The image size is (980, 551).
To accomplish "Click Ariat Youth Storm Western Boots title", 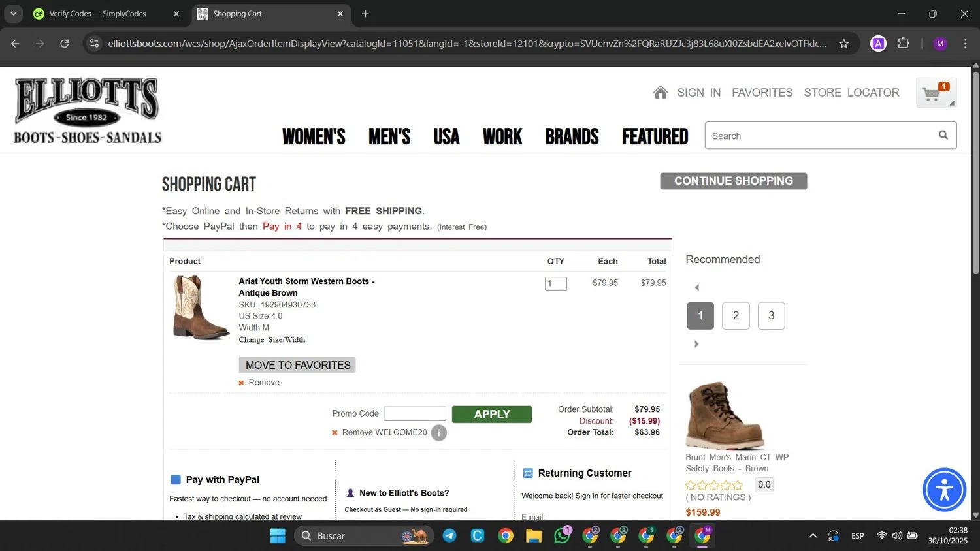I will pyautogui.click(x=306, y=287).
